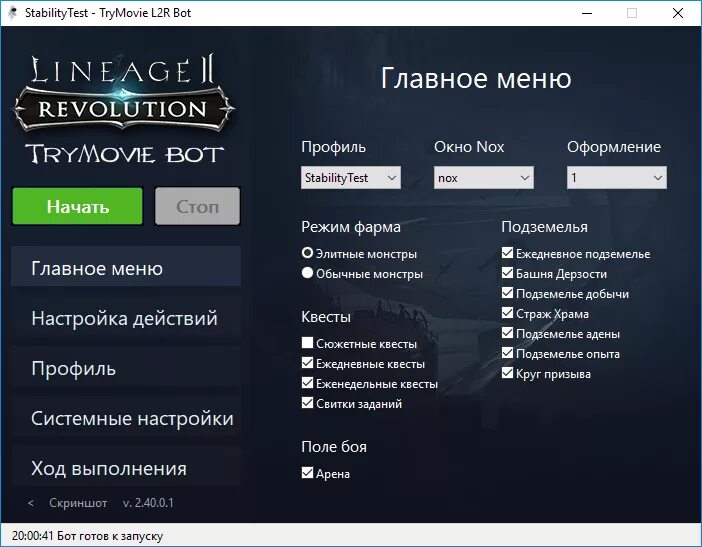Viewport: 702px width, 547px height.
Task: Toggle Подземелье опыта checkbox
Action: coord(507,353)
